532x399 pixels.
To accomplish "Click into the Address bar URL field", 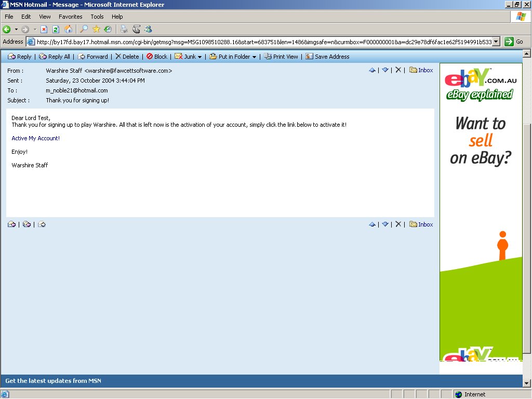I will click(x=260, y=42).
